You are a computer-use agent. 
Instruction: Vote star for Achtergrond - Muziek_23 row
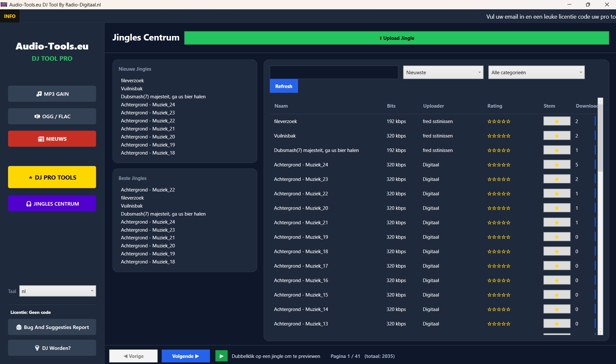(557, 179)
